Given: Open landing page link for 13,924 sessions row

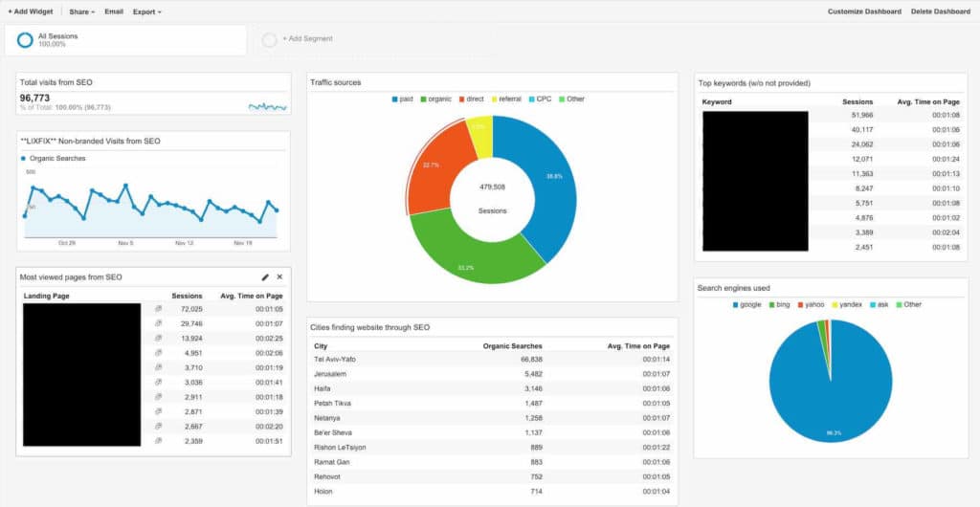Looking at the screenshot, I should (x=158, y=338).
